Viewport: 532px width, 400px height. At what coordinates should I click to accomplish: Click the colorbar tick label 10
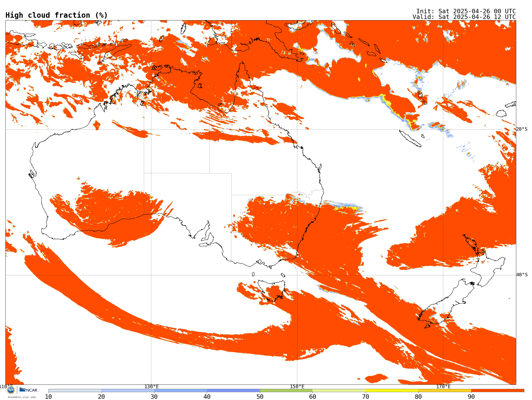click(49, 397)
